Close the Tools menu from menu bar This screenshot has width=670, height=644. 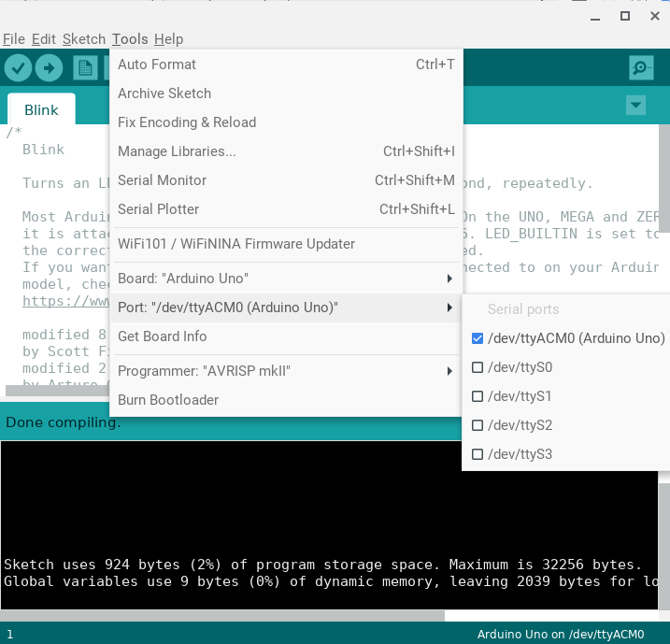(130, 39)
